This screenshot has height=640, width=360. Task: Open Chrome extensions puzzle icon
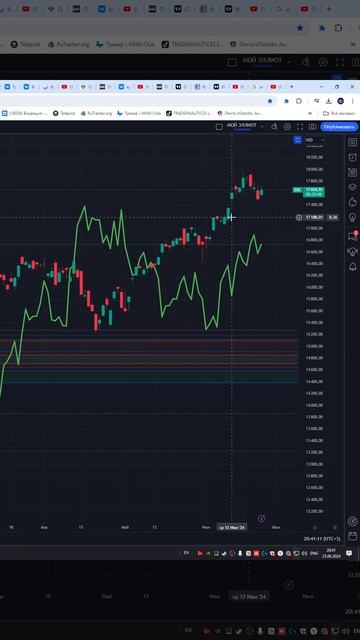[x=299, y=101]
